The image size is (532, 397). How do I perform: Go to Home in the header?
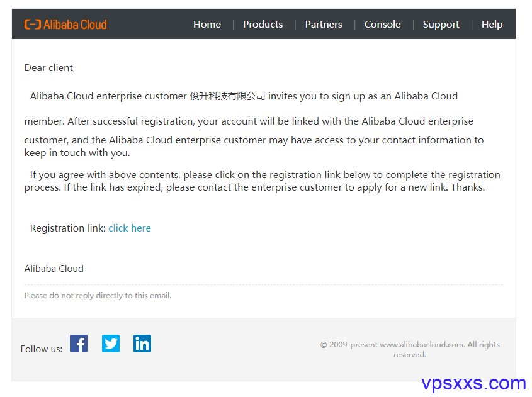207,25
